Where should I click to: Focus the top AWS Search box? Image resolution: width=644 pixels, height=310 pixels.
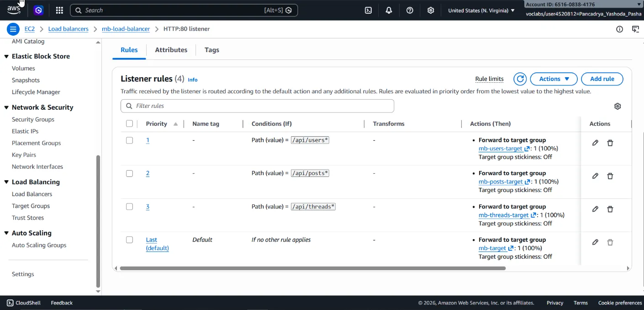[x=184, y=10]
